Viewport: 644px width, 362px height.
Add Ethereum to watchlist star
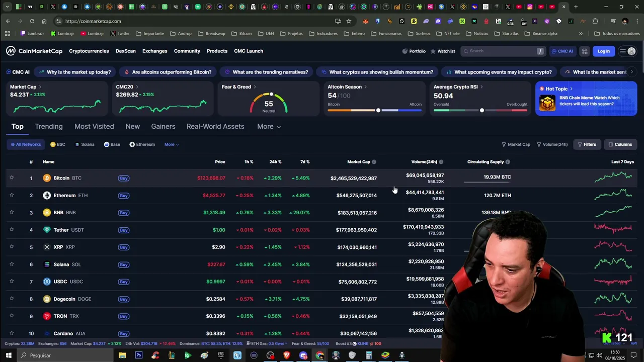[12, 195]
